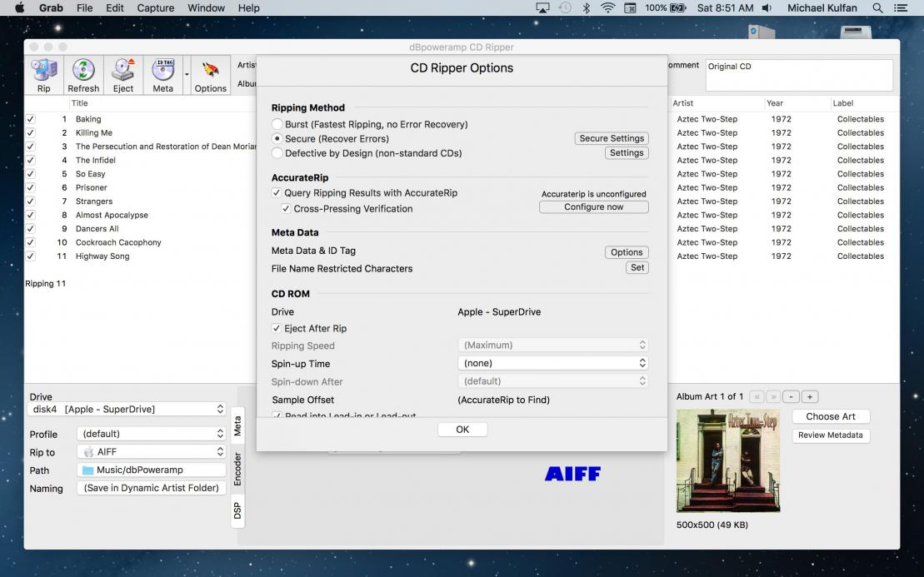Click the Secure Settings button
924x577 pixels.
(x=611, y=139)
